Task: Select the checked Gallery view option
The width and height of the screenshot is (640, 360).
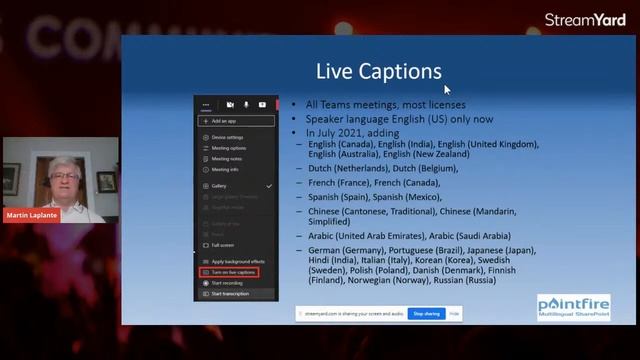Action: pos(236,186)
